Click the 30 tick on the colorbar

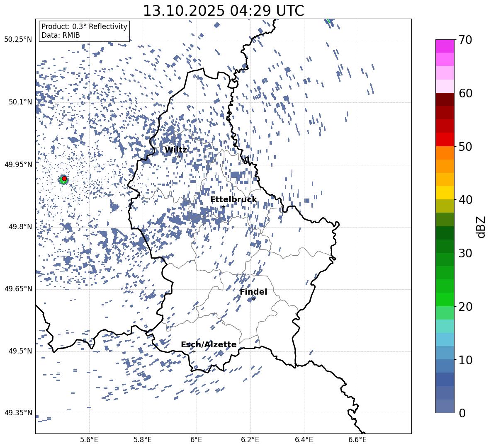coord(465,253)
